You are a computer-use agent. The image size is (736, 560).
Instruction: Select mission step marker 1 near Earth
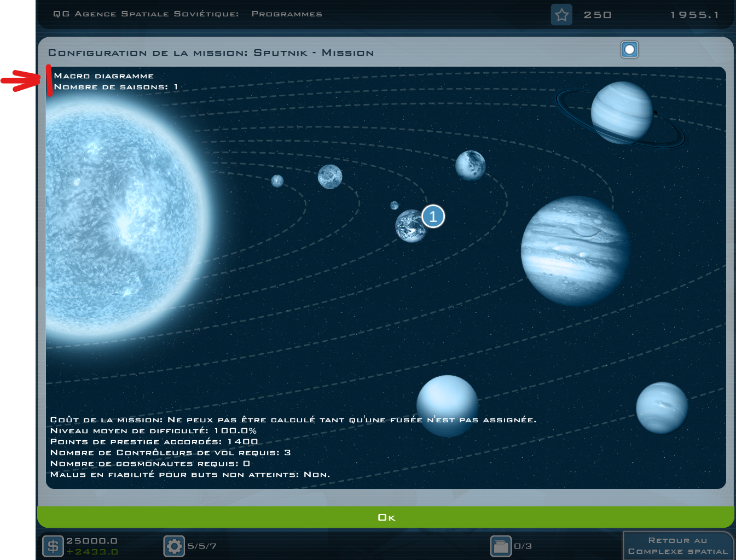click(x=433, y=217)
